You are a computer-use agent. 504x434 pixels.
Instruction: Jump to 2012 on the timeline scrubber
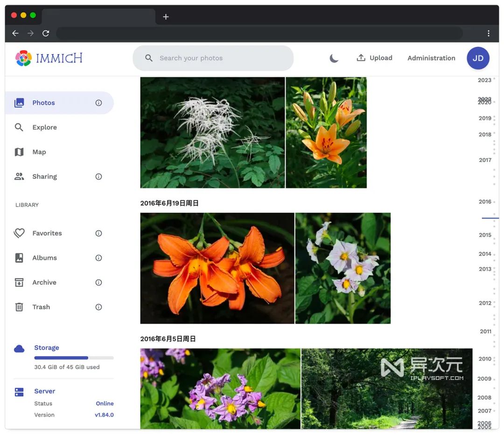[x=485, y=303]
